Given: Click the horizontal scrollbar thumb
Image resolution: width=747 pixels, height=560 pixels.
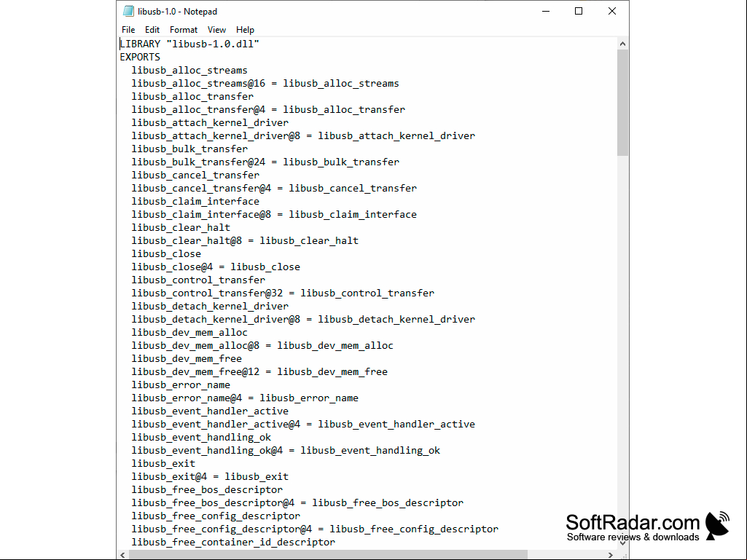Looking at the screenshot, I should (328, 555).
